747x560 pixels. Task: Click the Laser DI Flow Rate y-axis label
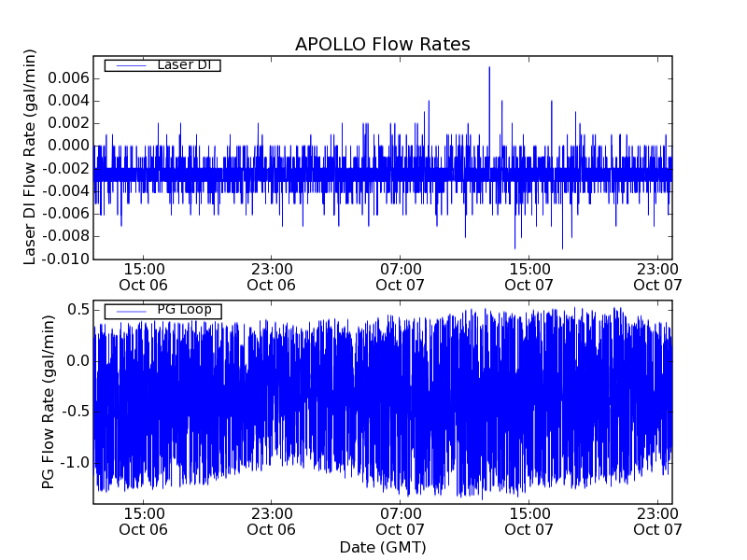click(x=31, y=159)
